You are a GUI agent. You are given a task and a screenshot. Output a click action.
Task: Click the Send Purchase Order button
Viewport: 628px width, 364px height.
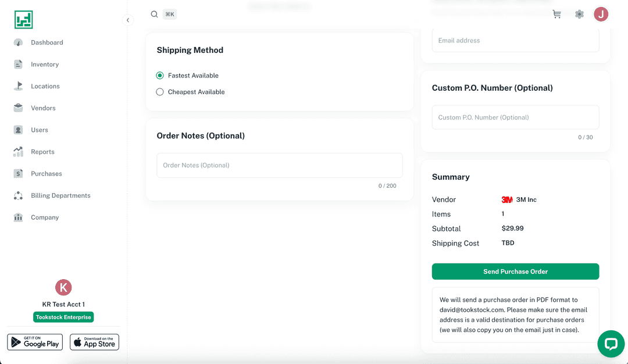pyautogui.click(x=515, y=272)
